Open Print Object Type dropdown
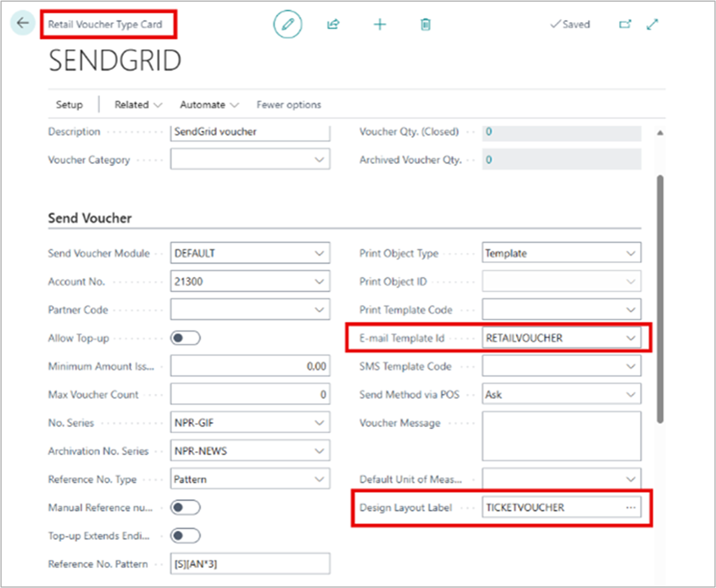Image resolution: width=716 pixels, height=588 pixels. tap(631, 253)
